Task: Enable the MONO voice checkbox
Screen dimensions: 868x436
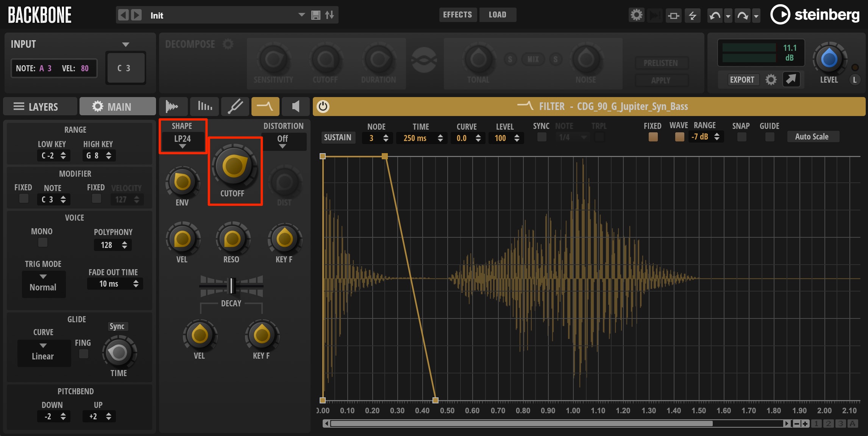Action: (43, 242)
